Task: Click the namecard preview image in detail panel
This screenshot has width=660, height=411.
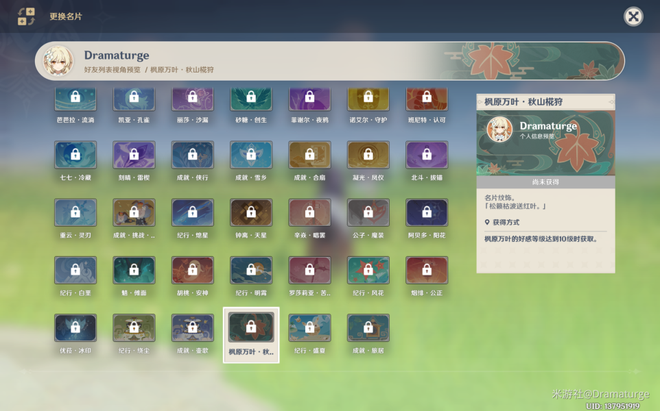Action: point(546,143)
